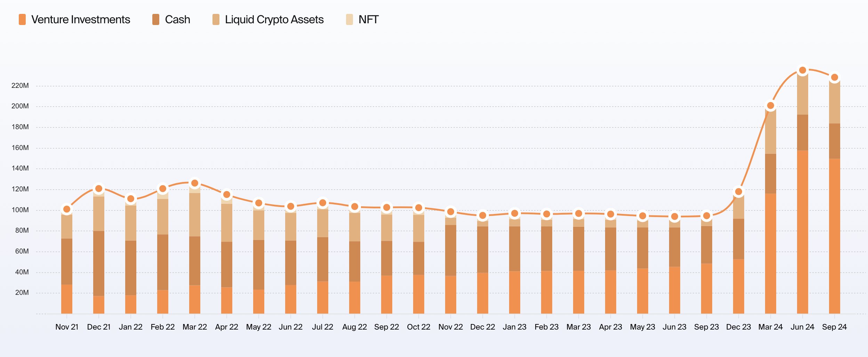Click the NFT legend color swatch
Image resolution: width=868 pixels, height=357 pixels.
coord(349,19)
